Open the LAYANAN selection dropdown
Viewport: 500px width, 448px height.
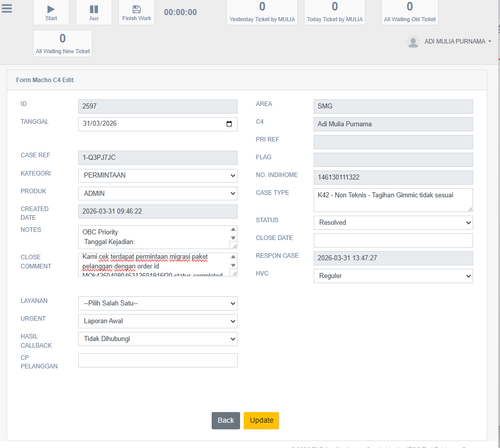(158, 303)
